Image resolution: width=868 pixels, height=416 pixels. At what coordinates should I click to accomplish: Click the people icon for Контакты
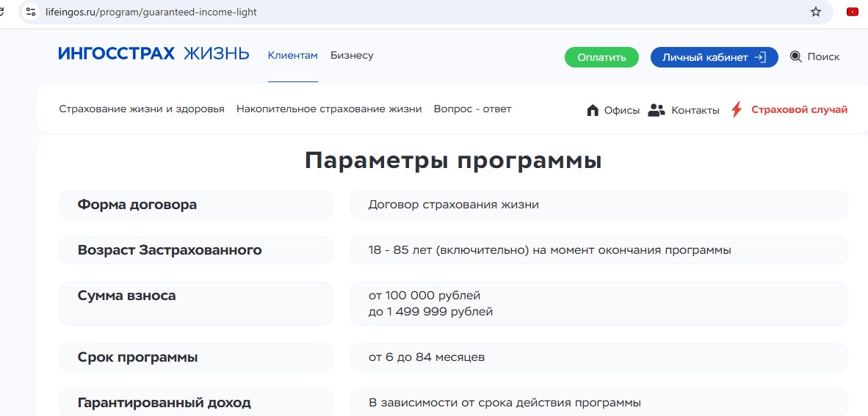click(657, 110)
